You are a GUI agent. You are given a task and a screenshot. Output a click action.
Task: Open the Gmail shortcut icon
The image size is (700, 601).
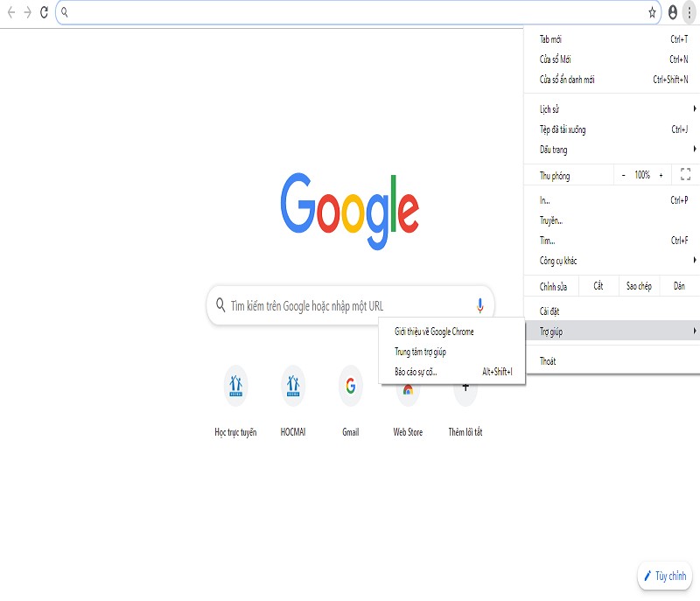[351, 386]
